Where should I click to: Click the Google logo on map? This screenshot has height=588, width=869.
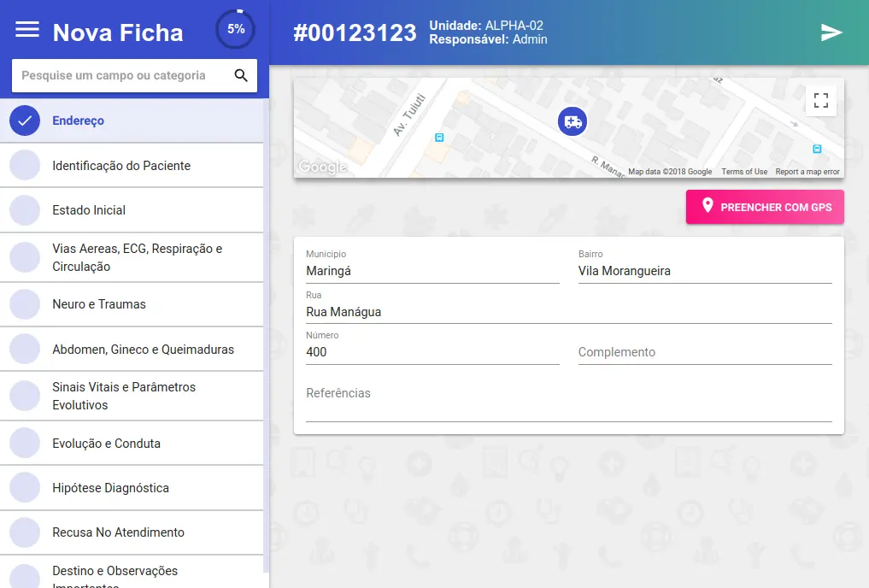[x=322, y=167]
